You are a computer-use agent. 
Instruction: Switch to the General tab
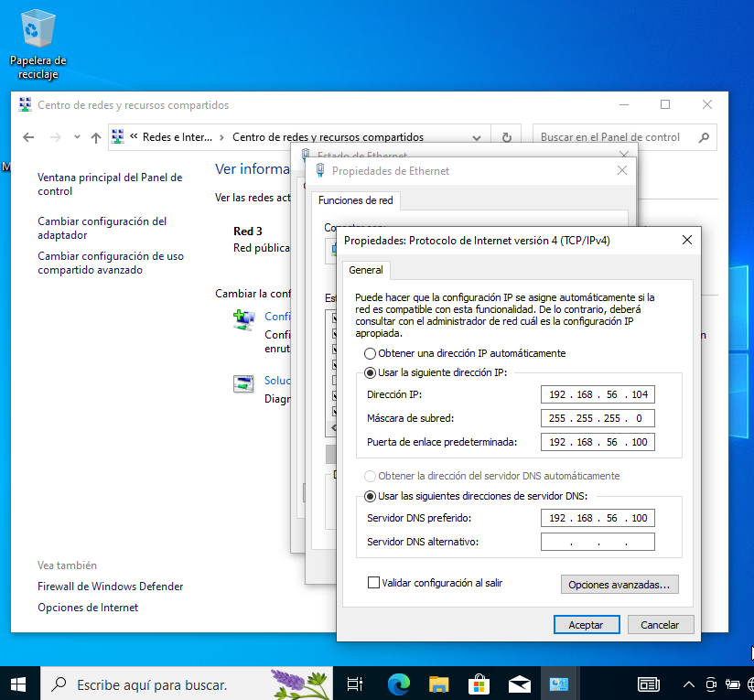point(366,270)
